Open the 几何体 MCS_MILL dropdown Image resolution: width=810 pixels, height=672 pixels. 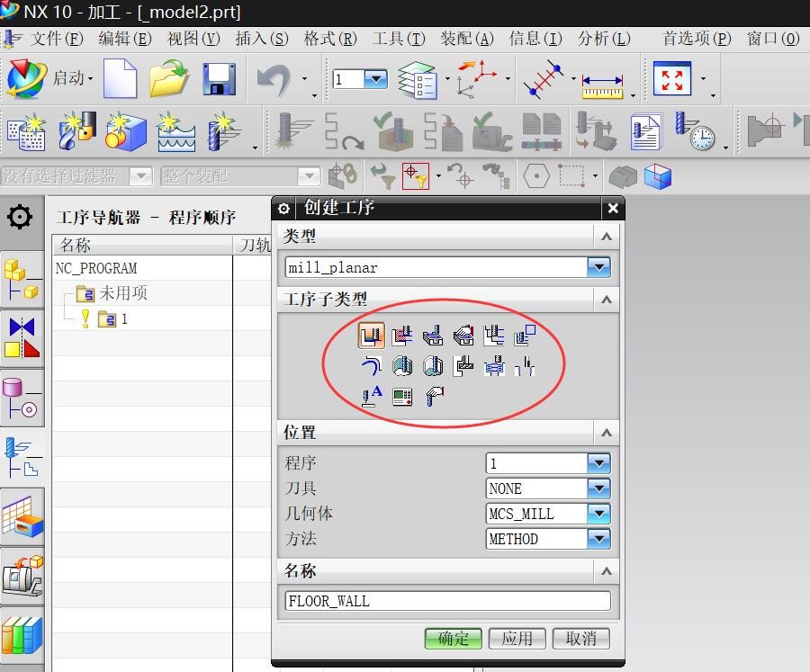(598, 514)
